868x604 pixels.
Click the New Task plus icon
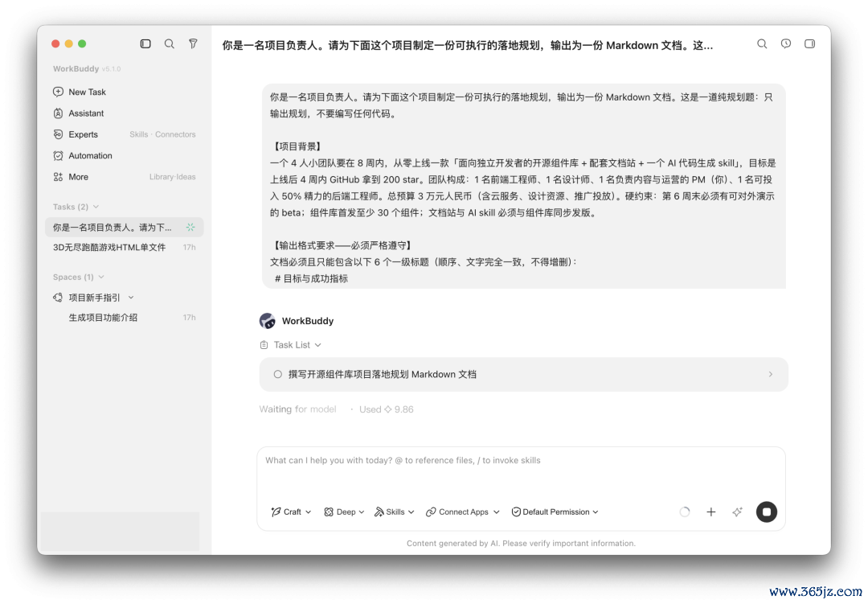coord(58,92)
